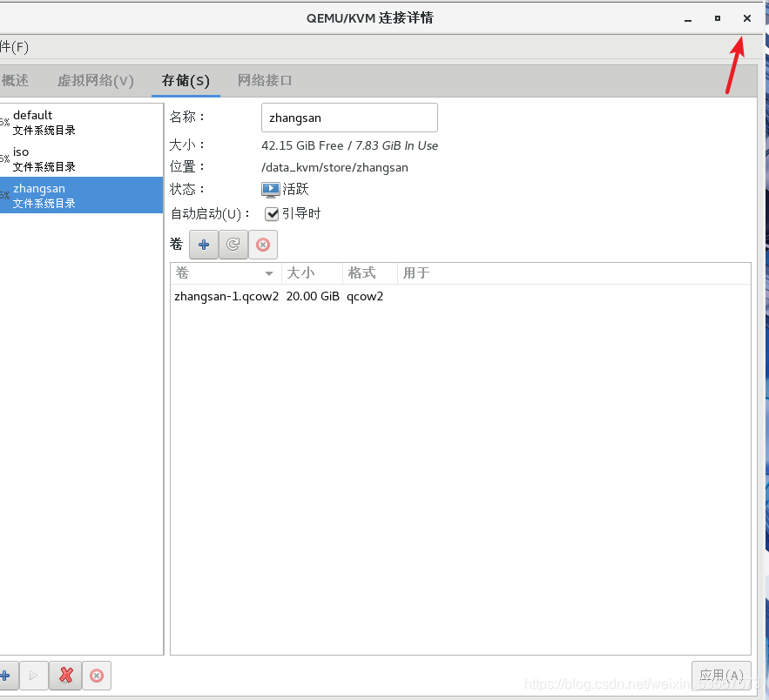Refresh the volume list

(x=233, y=244)
